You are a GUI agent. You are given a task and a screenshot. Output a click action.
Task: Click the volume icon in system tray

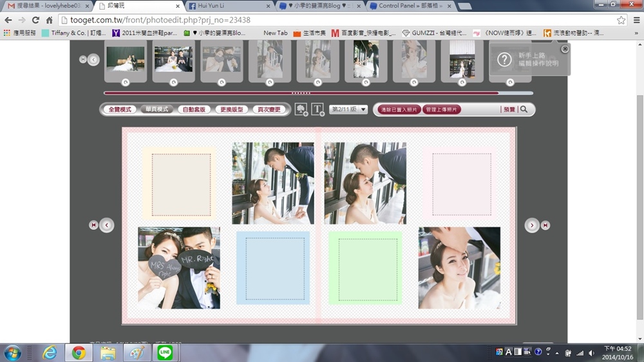591,352
